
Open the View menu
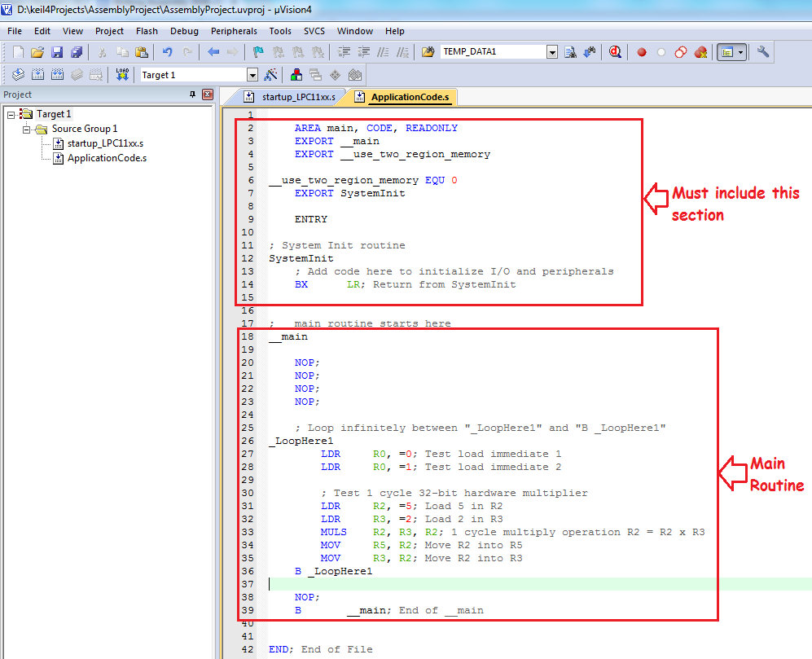pyautogui.click(x=72, y=31)
